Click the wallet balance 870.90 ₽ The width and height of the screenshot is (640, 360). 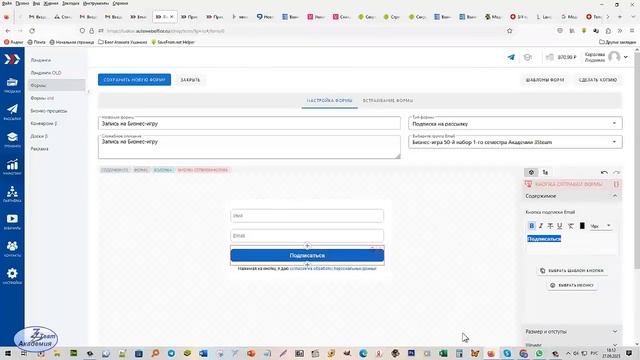coord(561,58)
